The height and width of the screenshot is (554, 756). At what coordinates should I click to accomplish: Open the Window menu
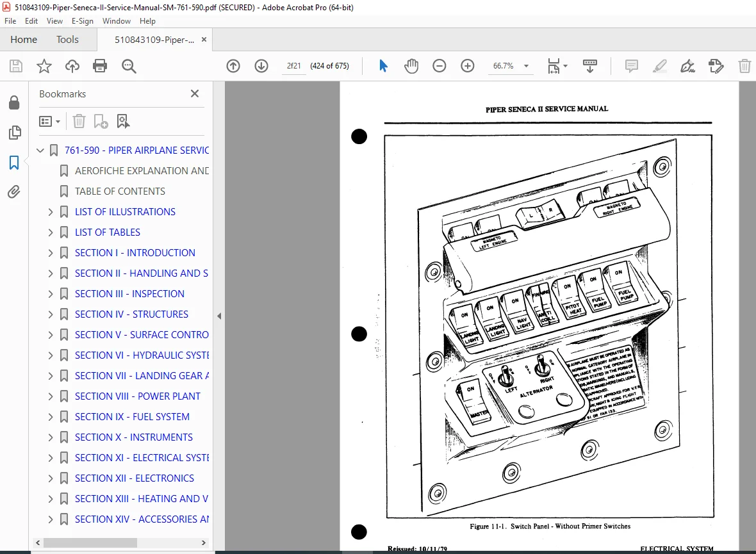116,21
